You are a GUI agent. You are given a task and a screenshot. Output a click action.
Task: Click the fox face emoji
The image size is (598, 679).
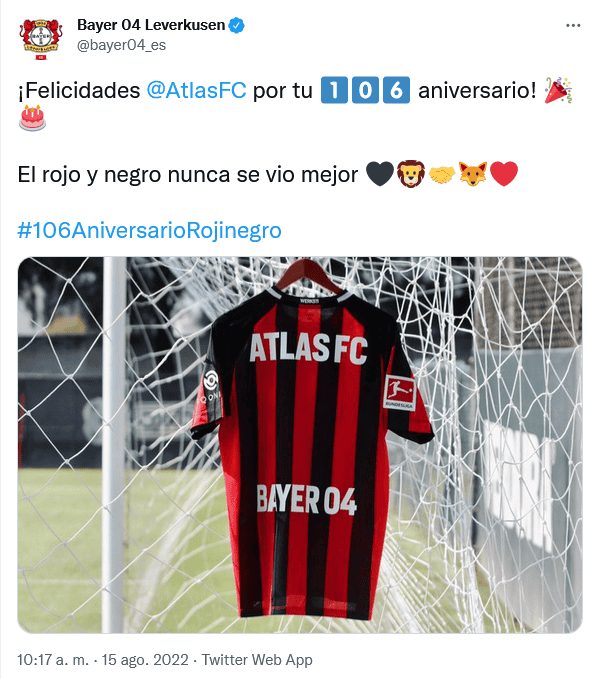point(473,174)
